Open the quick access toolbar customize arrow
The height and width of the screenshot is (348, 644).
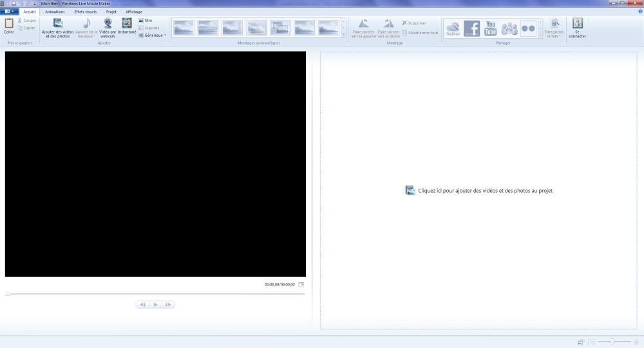(35, 3)
